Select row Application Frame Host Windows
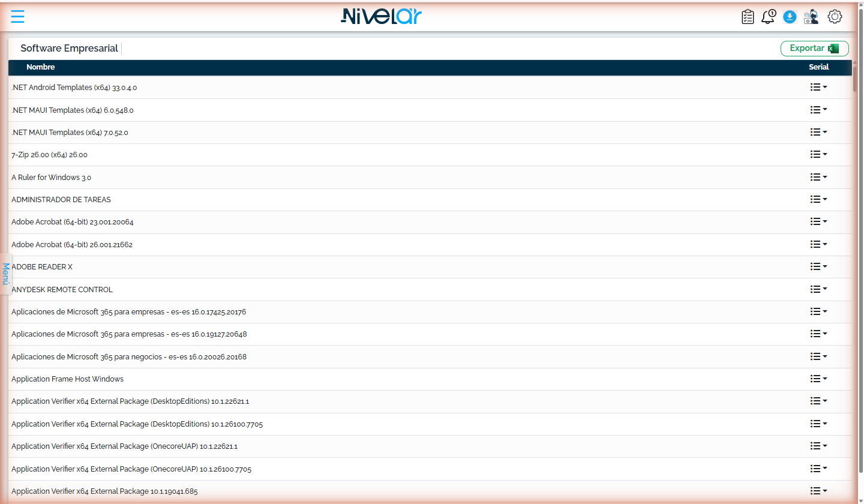Image resolution: width=864 pixels, height=504 pixels. click(430, 379)
